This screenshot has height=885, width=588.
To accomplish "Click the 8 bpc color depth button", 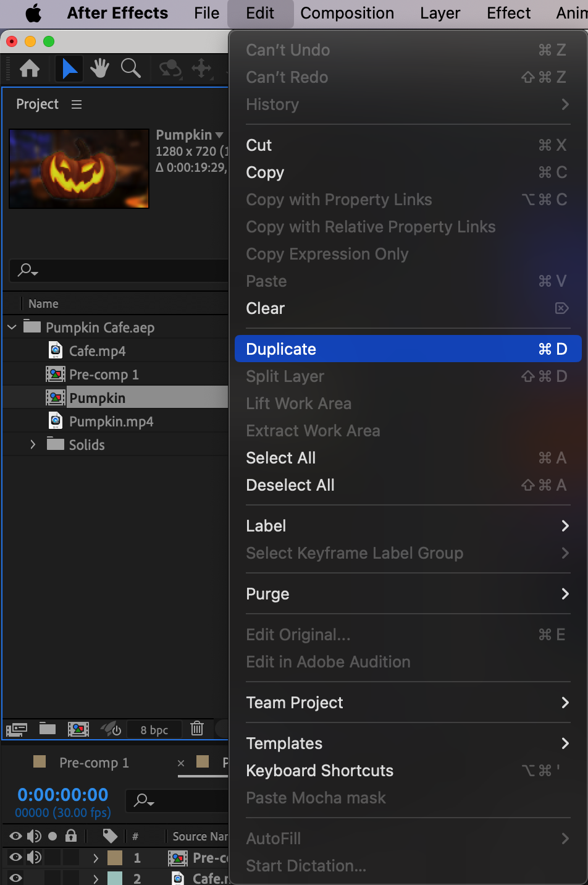I will pos(154,730).
